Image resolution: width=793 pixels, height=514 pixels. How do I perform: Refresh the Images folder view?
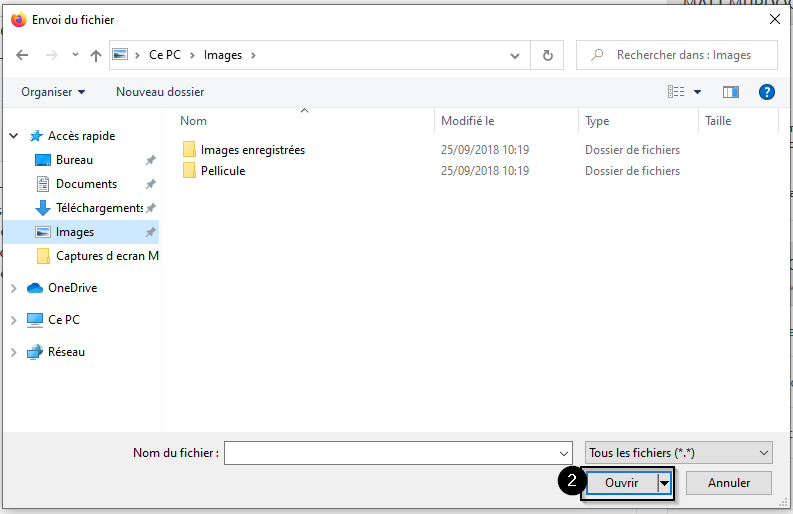pyautogui.click(x=547, y=56)
